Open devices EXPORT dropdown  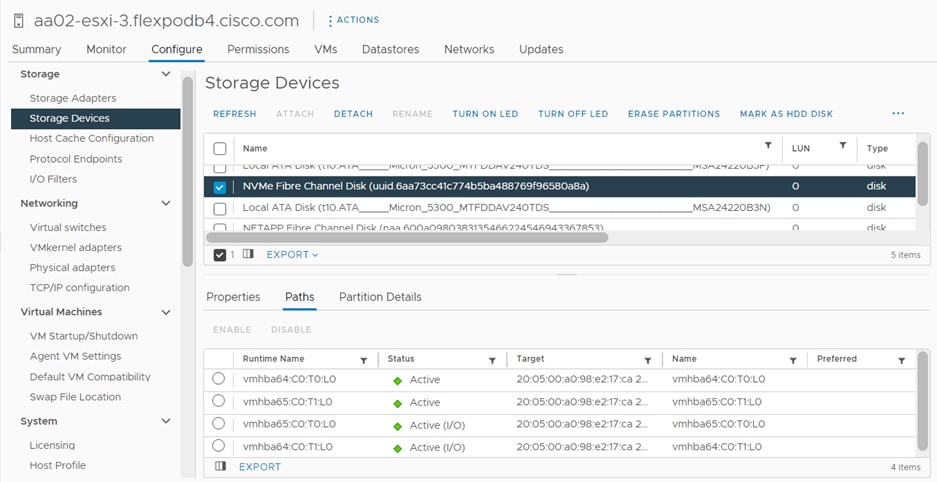[292, 254]
